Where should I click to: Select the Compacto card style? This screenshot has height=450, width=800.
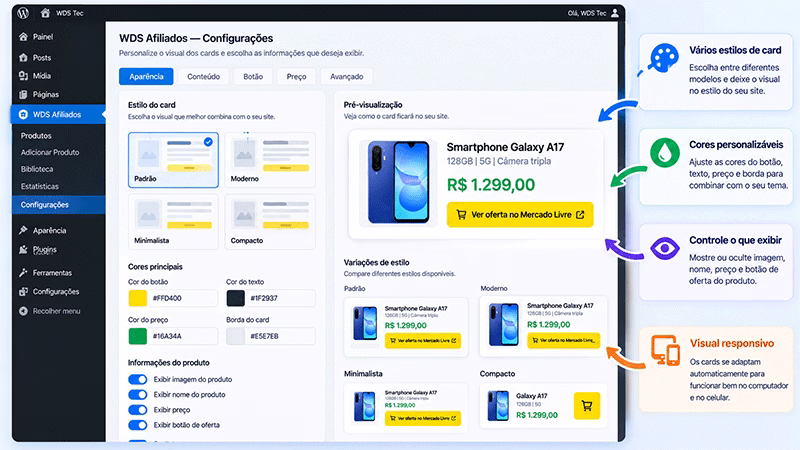click(x=270, y=222)
